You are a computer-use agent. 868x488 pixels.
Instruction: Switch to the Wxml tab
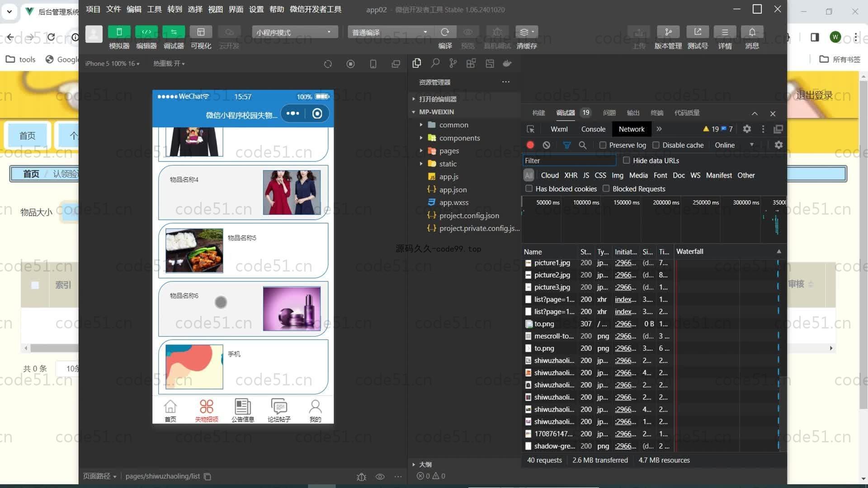tap(559, 129)
